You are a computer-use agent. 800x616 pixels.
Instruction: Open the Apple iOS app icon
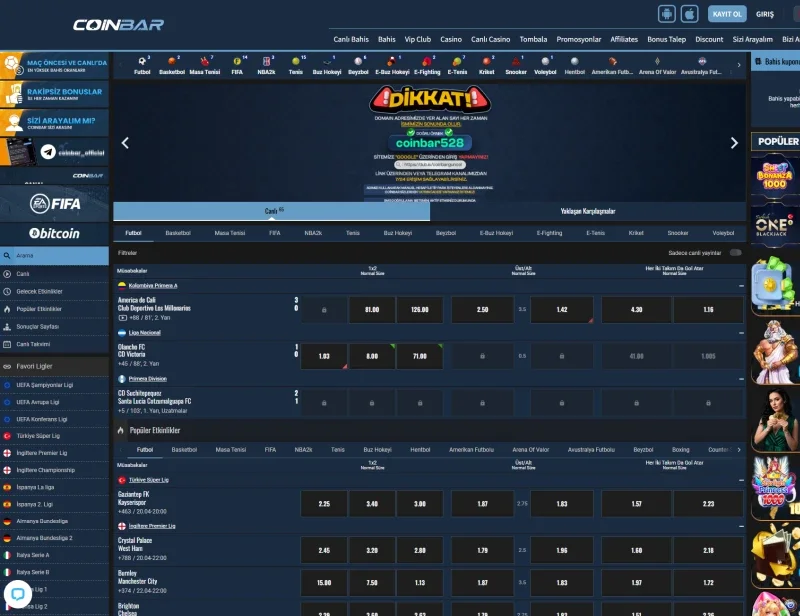coord(689,14)
